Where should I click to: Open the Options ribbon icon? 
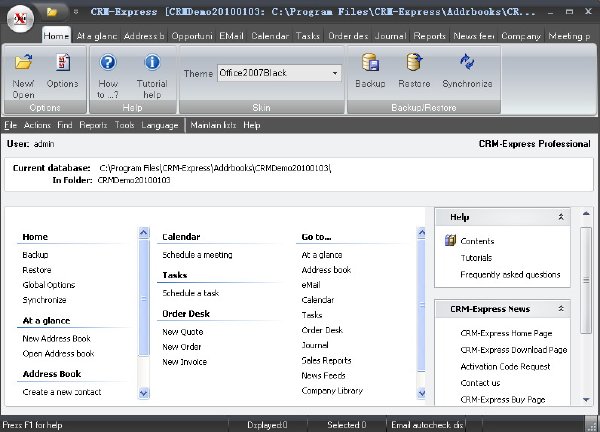63,62
